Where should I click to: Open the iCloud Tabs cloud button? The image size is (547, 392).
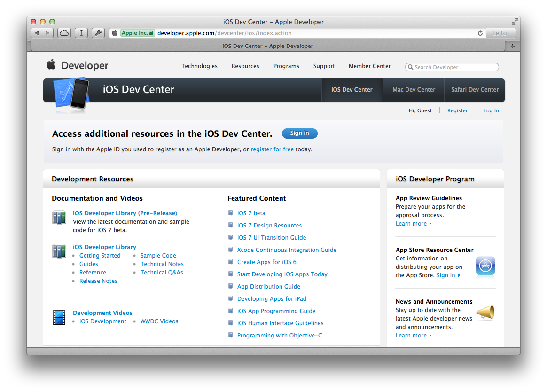[64, 33]
